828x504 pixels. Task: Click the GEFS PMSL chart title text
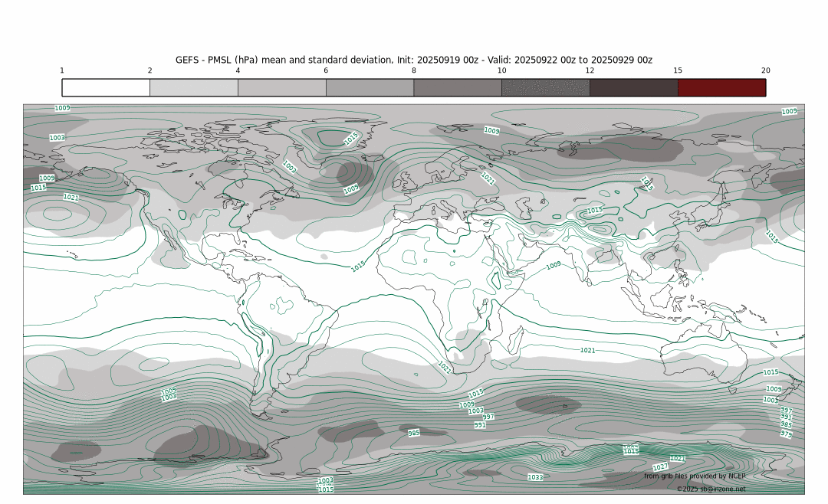coord(414,60)
